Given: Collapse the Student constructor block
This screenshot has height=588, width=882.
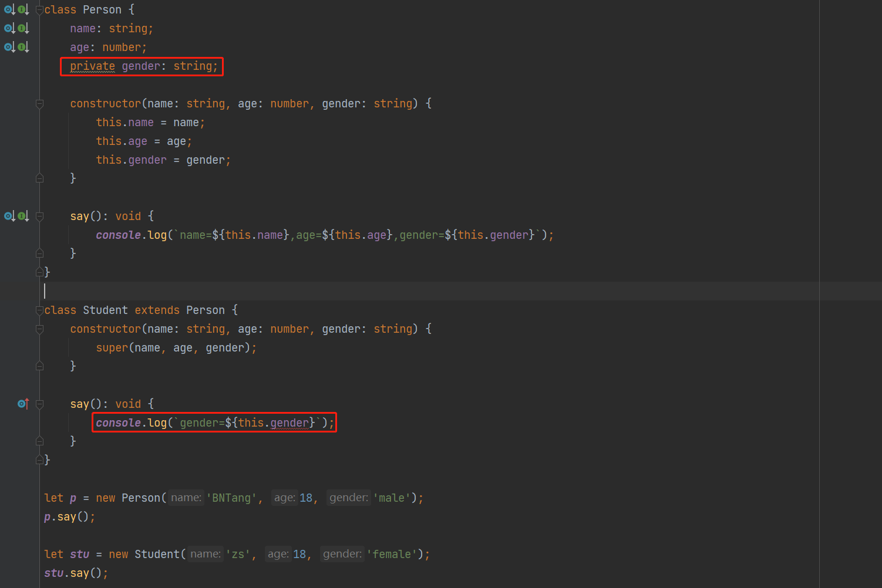Looking at the screenshot, I should (x=39, y=329).
